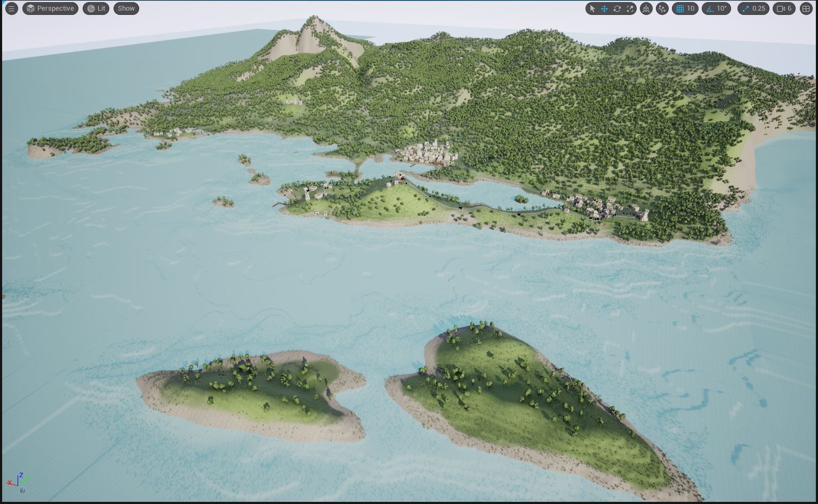The width and height of the screenshot is (818, 504).
Task: Open the surface snapping options icon
Action: [662, 9]
